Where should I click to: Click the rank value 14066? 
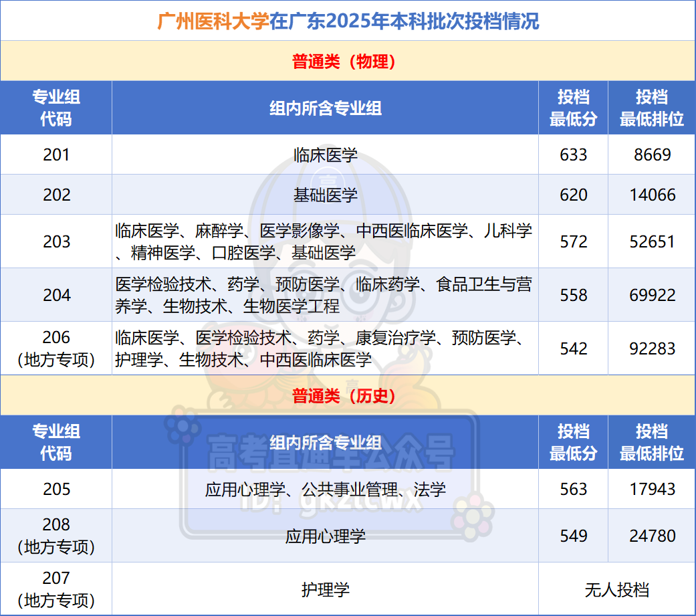[x=652, y=195]
